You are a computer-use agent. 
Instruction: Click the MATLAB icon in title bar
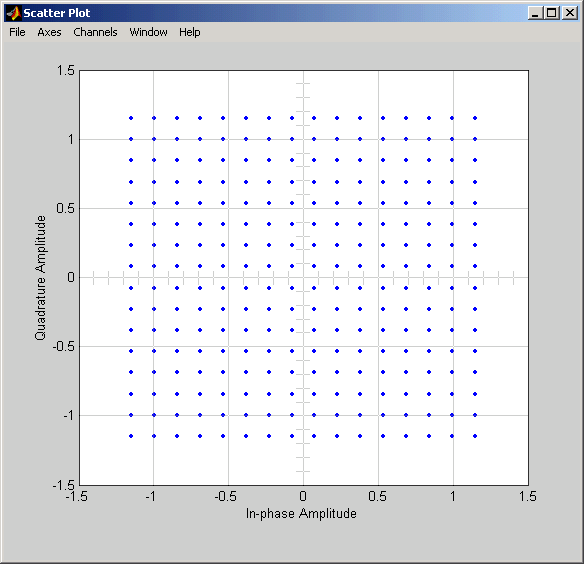click(14, 13)
